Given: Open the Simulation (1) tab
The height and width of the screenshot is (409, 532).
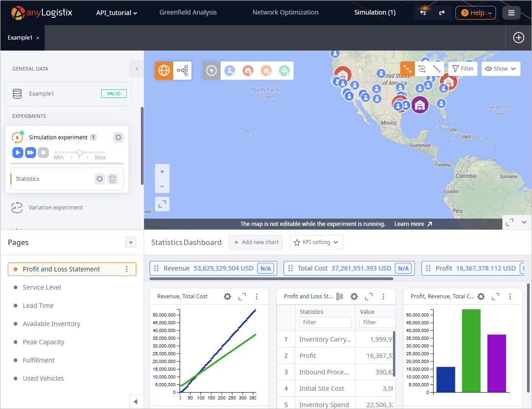Looking at the screenshot, I should pos(375,12).
